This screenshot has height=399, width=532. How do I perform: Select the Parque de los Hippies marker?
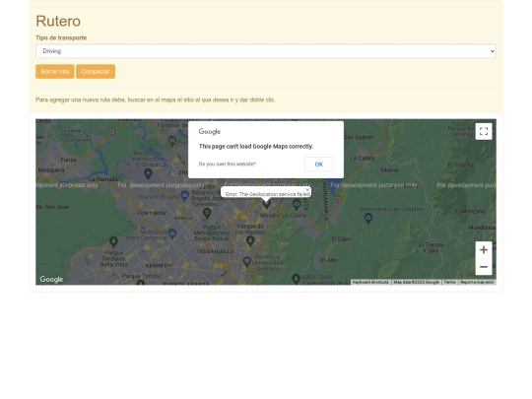[x=250, y=240]
